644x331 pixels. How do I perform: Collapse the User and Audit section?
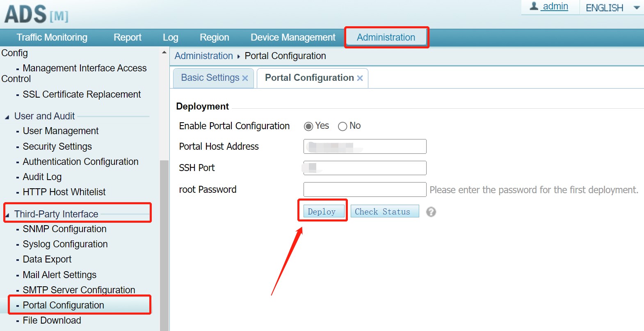(x=7, y=117)
